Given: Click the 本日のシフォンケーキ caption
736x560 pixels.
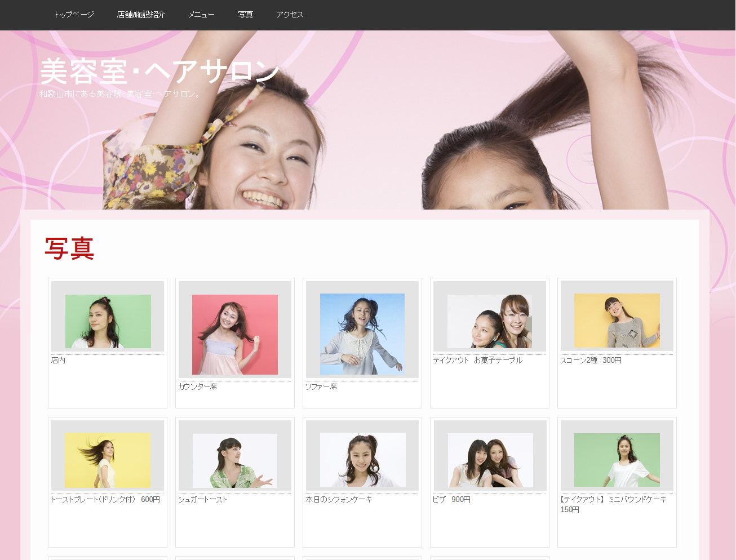Looking at the screenshot, I should point(339,499).
